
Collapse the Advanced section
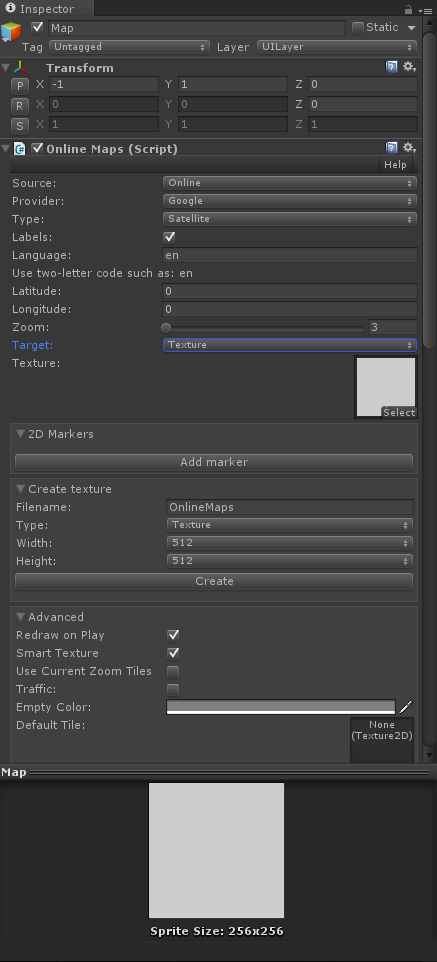[x=21, y=617]
